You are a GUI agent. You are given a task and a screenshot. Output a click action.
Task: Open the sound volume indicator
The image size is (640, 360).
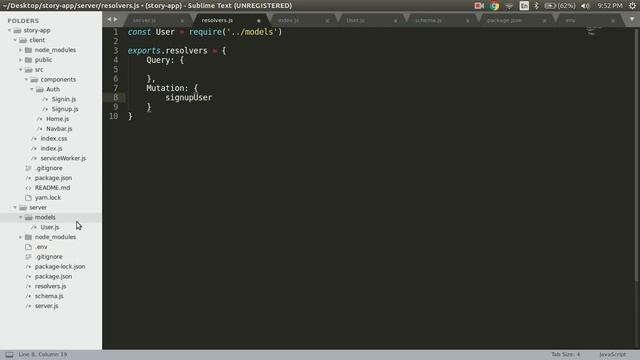click(x=586, y=6)
